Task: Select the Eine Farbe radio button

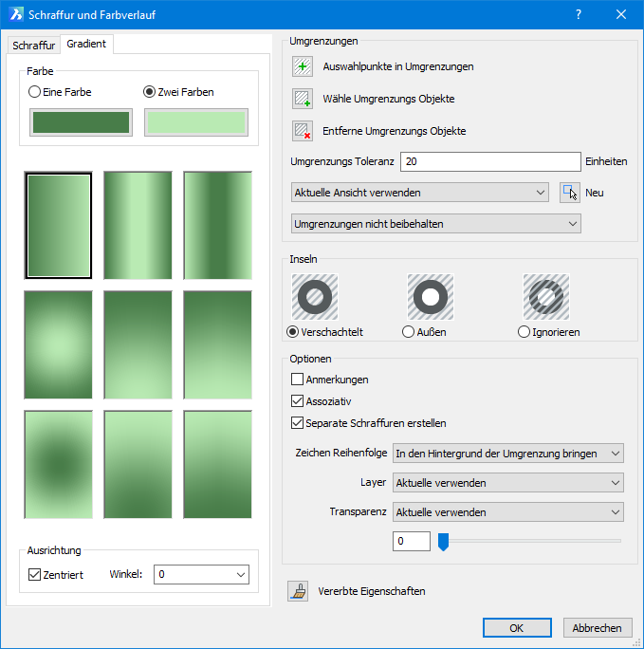Action: (35, 92)
